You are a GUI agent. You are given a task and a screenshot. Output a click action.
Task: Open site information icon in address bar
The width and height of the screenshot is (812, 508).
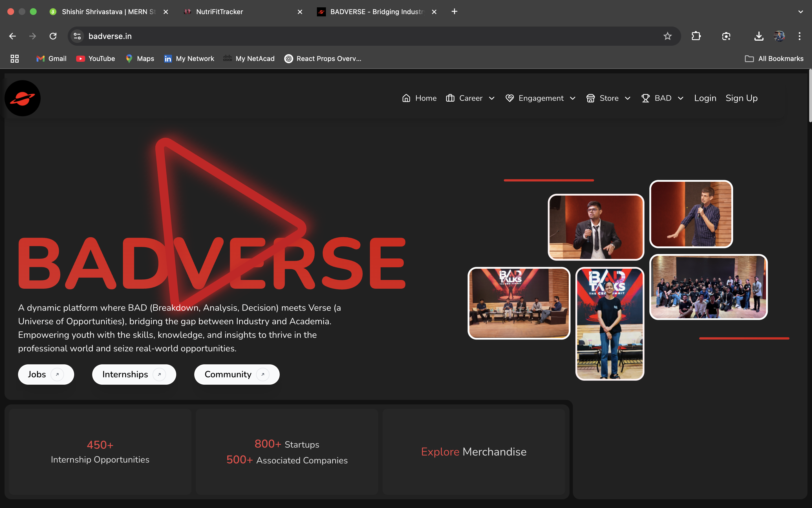pos(77,36)
